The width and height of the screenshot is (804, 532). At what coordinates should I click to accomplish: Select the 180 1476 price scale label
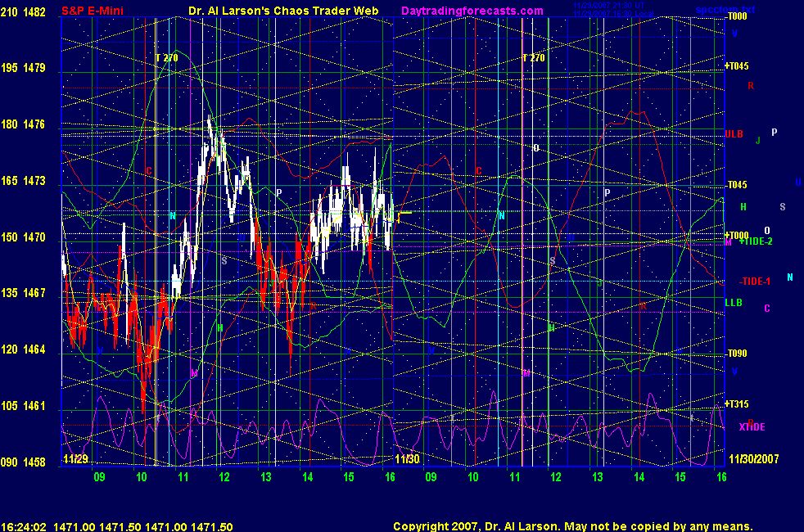tap(23, 124)
